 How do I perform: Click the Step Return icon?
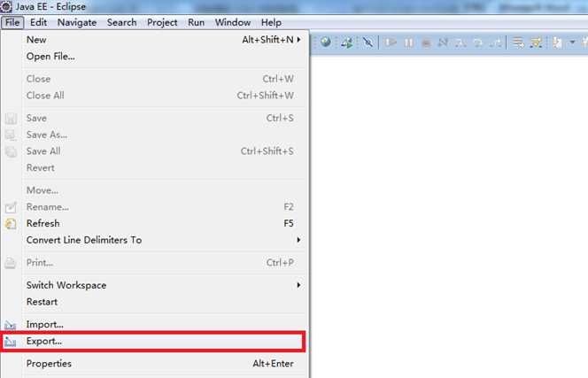(496, 42)
